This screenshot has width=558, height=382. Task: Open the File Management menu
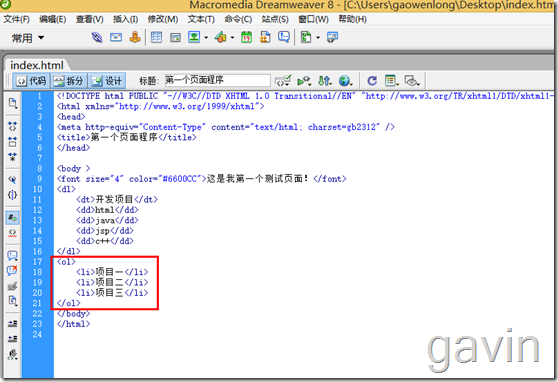[x=325, y=81]
